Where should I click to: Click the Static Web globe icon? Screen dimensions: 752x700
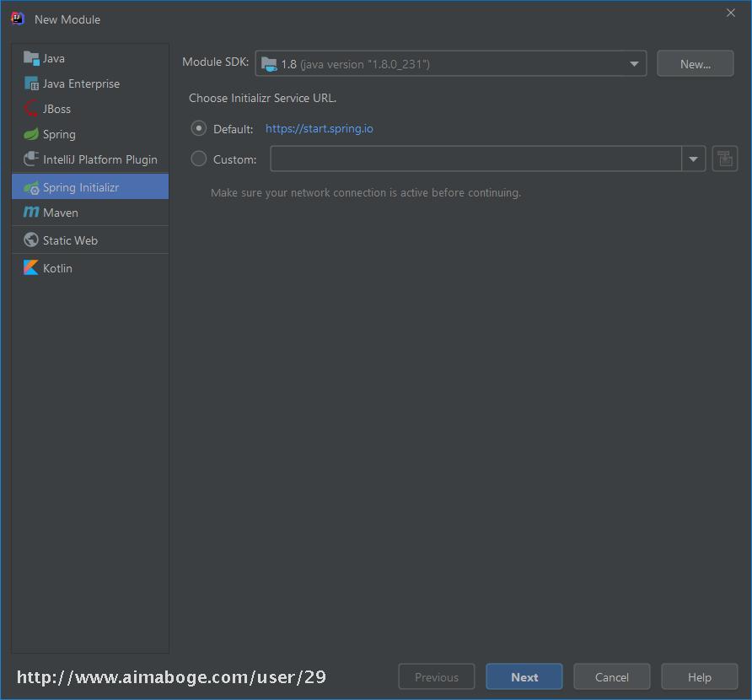(x=31, y=240)
